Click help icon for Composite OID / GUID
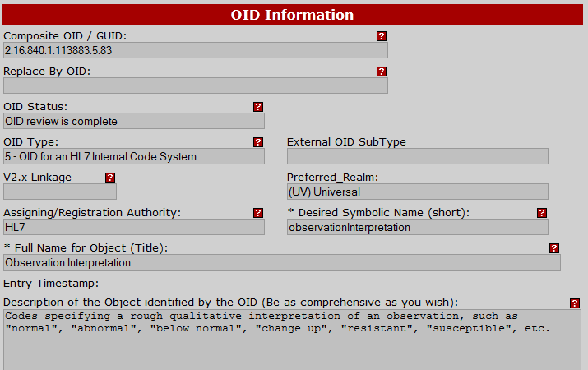Viewport: 588px width, 370px height. point(382,36)
